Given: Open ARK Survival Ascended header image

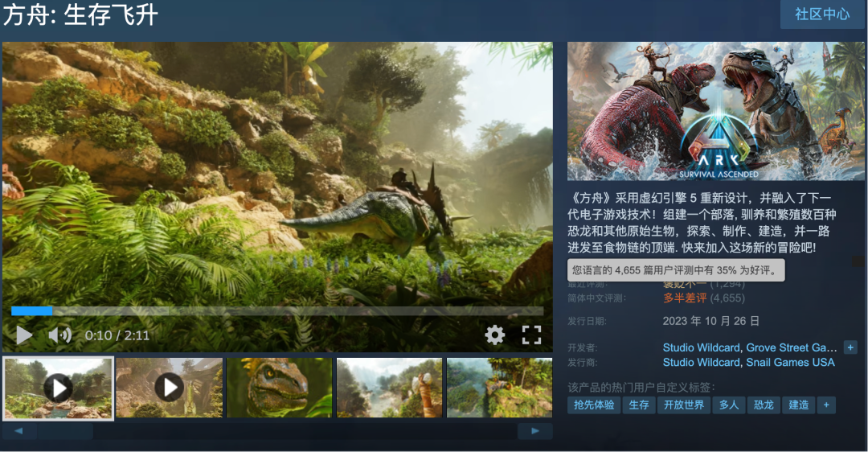Looking at the screenshot, I should point(716,111).
